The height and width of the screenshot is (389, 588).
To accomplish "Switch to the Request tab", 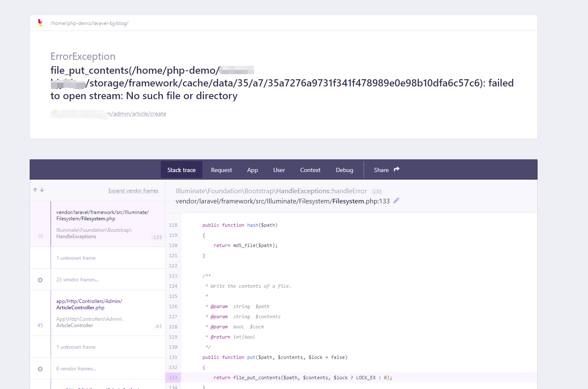I will coord(221,169).
